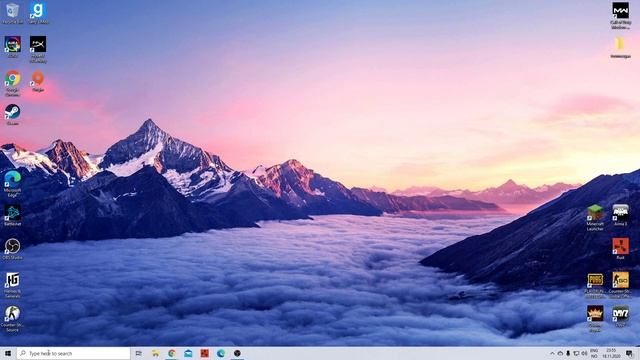Open the taskbar clock and calendar

pos(611,353)
